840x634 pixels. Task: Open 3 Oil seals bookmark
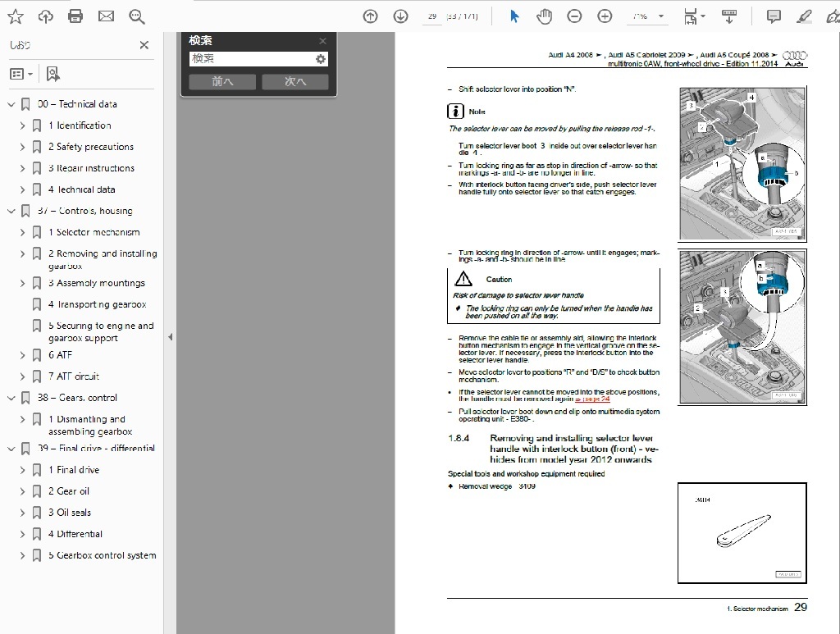click(x=70, y=513)
